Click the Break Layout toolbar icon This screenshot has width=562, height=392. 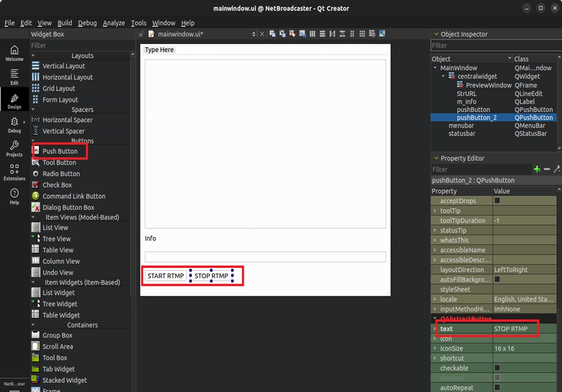pos(372,34)
